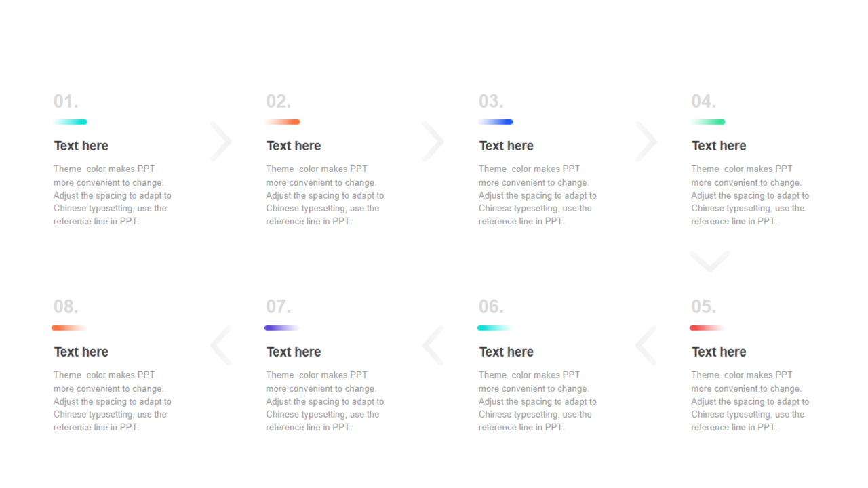Select the body paragraph under step 02
The height and width of the screenshot is (488, 868).
pyautogui.click(x=325, y=195)
